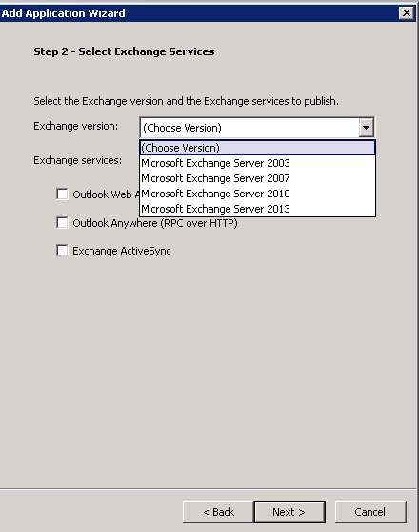Choose Microsoft Exchange Server 2007
419x532 pixels.
point(257,178)
